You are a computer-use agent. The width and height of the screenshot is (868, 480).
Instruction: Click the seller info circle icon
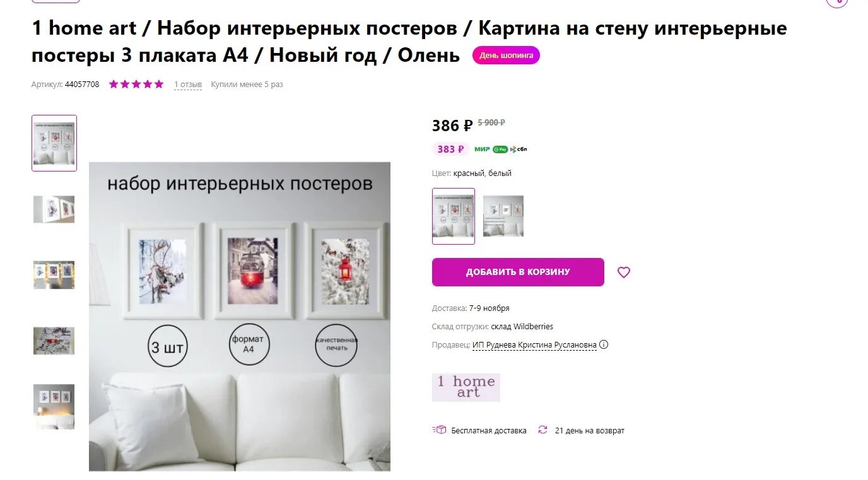(x=604, y=344)
